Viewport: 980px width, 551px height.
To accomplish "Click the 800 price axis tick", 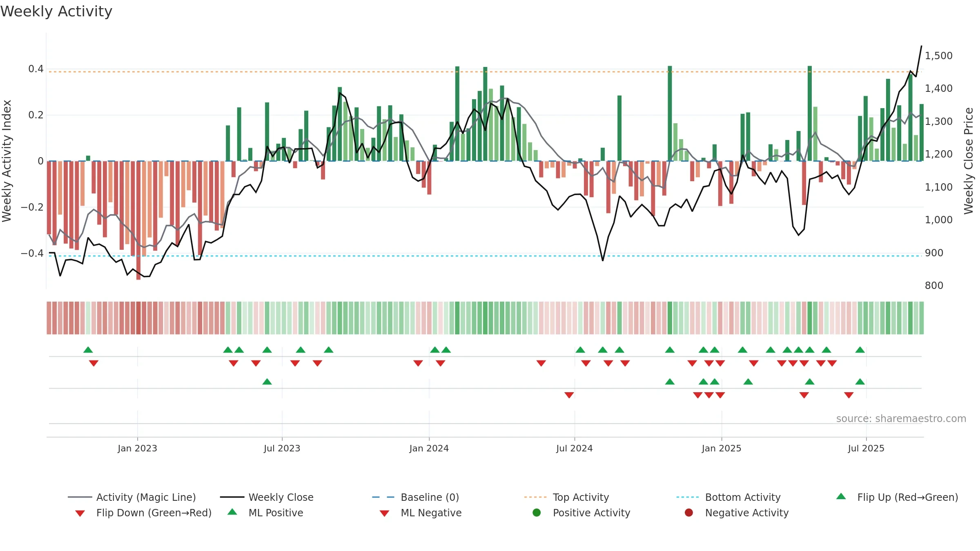I will (x=934, y=285).
